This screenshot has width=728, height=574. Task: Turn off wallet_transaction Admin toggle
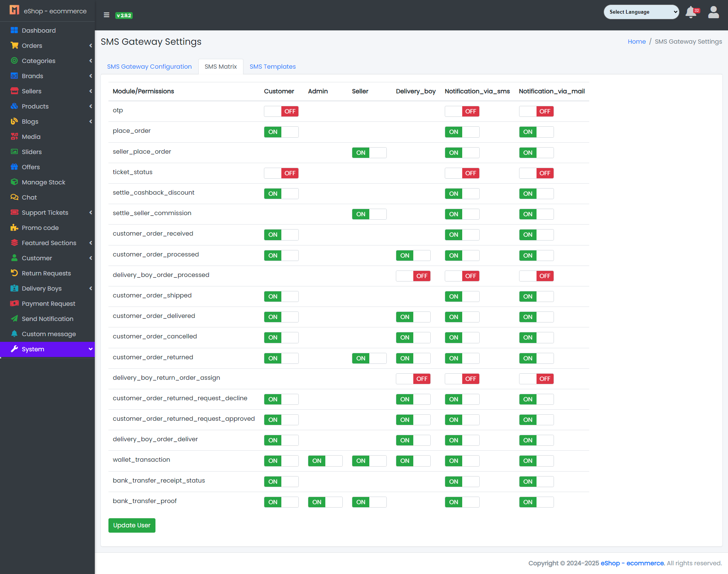click(325, 461)
